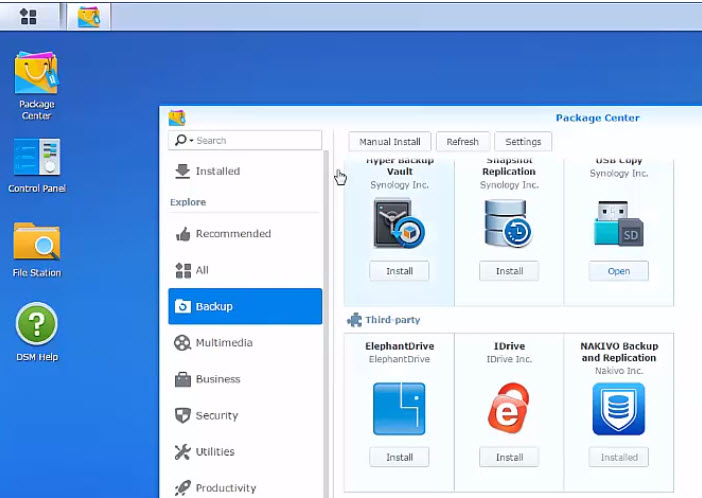Screen dimensions: 702x498
Task: Open Control Panel desktop icon
Action: (37, 166)
